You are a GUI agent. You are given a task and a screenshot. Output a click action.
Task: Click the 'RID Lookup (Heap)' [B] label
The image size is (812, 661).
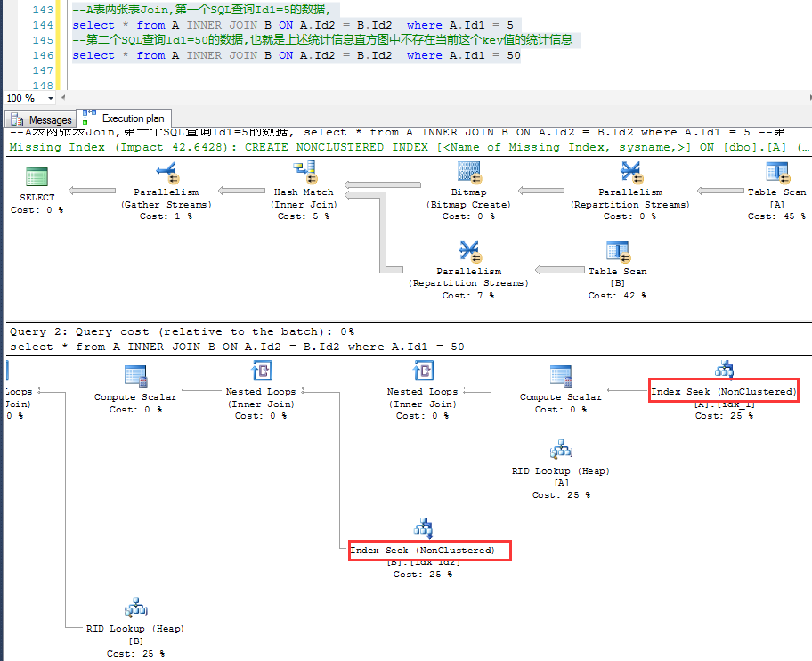pos(135,628)
